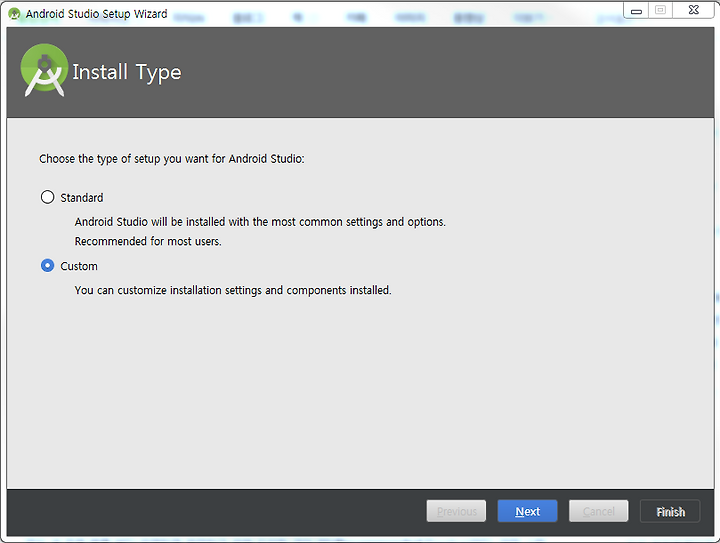
Task: Click 'Android Studio will be installed' description line
Action: click(x=260, y=222)
